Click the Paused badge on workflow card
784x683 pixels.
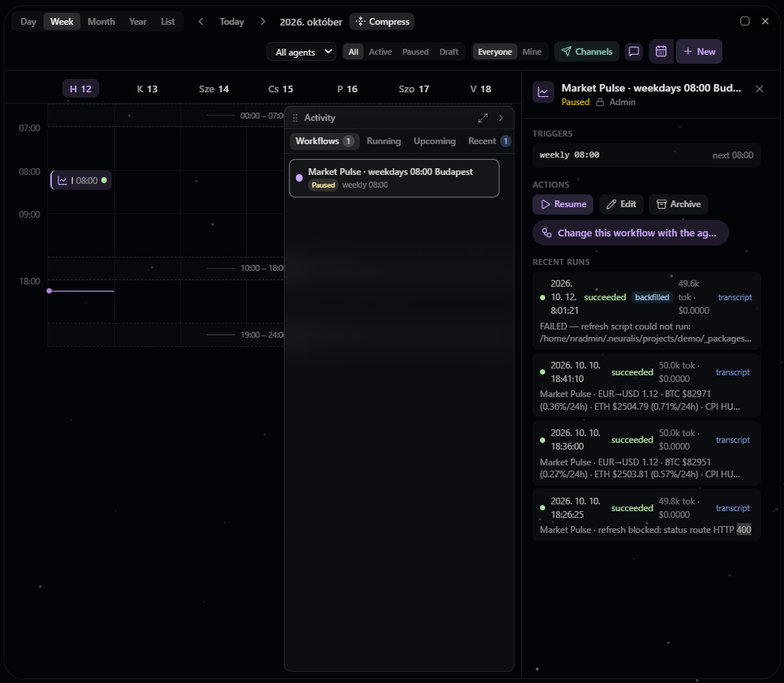tap(323, 185)
